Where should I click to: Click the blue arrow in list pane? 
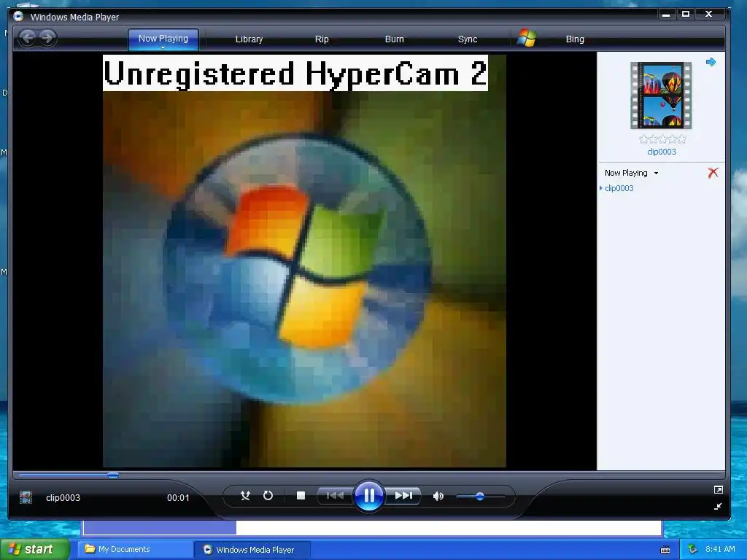coord(711,62)
